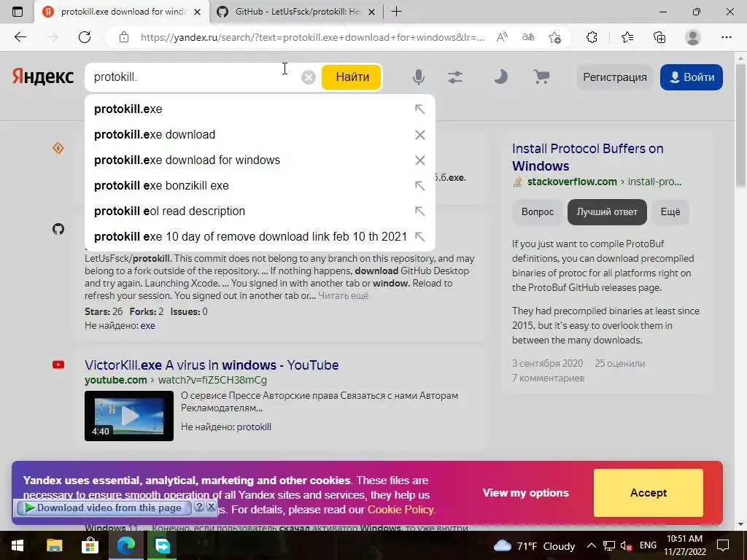Image resolution: width=747 pixels, height=560 pixels.
Task: Click the address bar URL field
Action: (312, 37)
